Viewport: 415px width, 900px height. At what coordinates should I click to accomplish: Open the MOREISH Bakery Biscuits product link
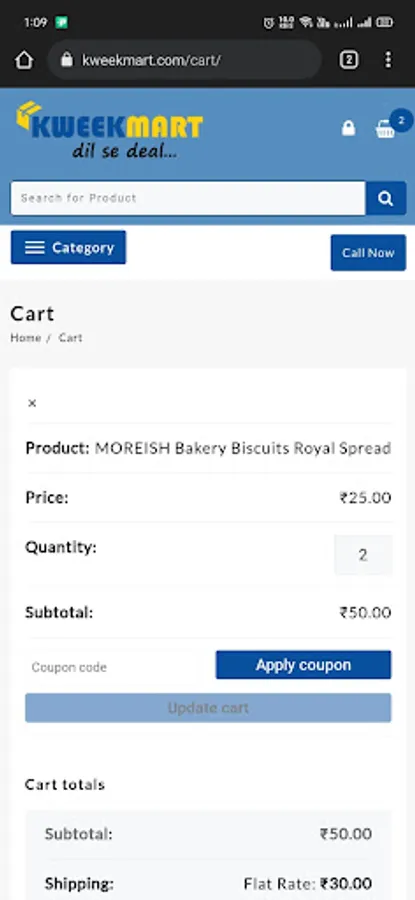(243, 448)
